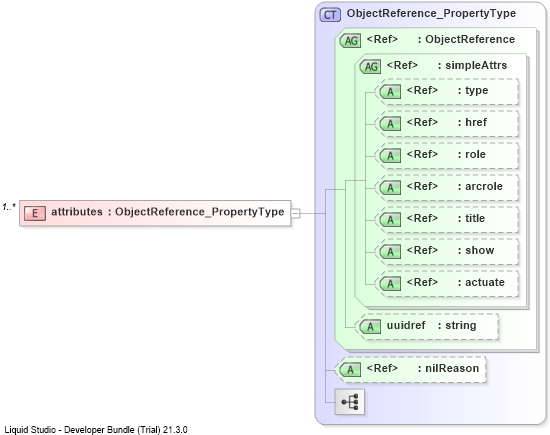The height and width of the screenshot is (435, 550).
Task: Select the 'type' attribute reference
Action: [446, 92]
